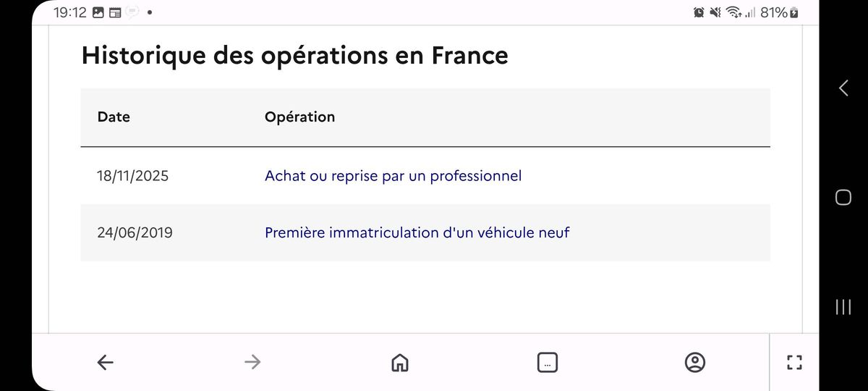Viewport: 868px width, 391px height.
Task: Open "Achat ou reprise par un professionnel"
Action: pos(393,175)
